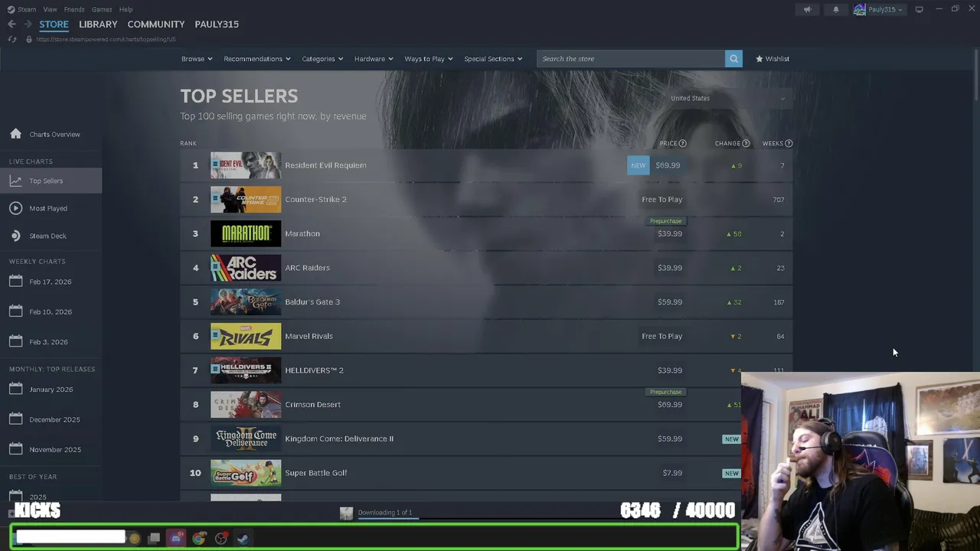Open the 2025 Best of Year chart

click(x=38, y=497)
